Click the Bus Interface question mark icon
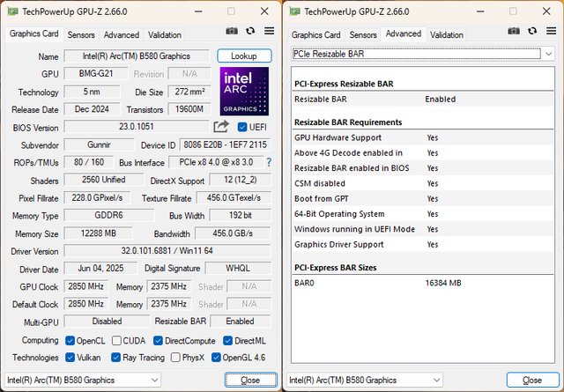The width and height of the screenshot is (564, 392). point(269,163)
